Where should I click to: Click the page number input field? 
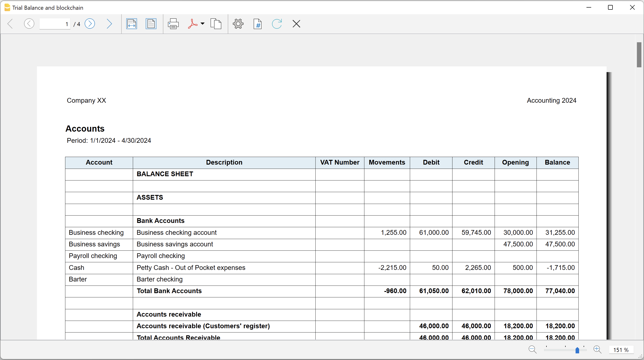tap(54, 24)
